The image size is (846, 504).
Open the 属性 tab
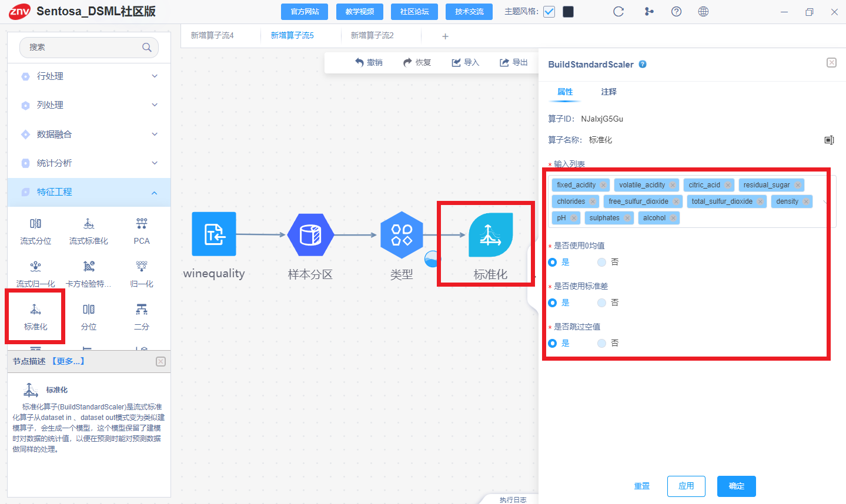565,92
